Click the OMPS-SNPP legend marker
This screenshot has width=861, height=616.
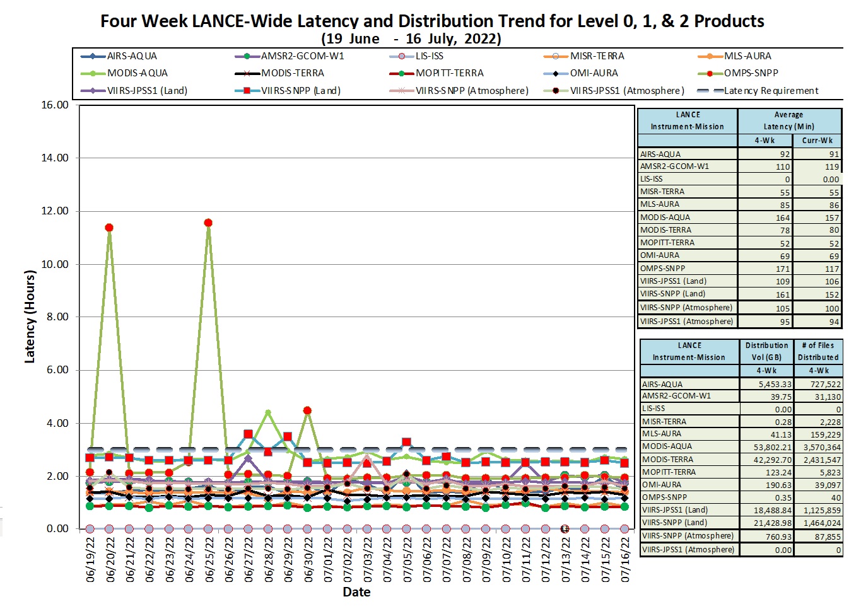710,73
